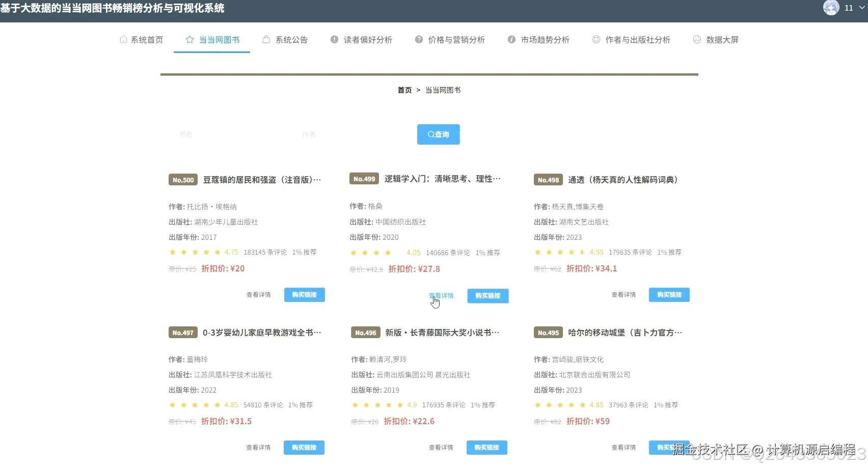Click title 哈尔的移动城堡
868x469 pixels.
[625, 333]
